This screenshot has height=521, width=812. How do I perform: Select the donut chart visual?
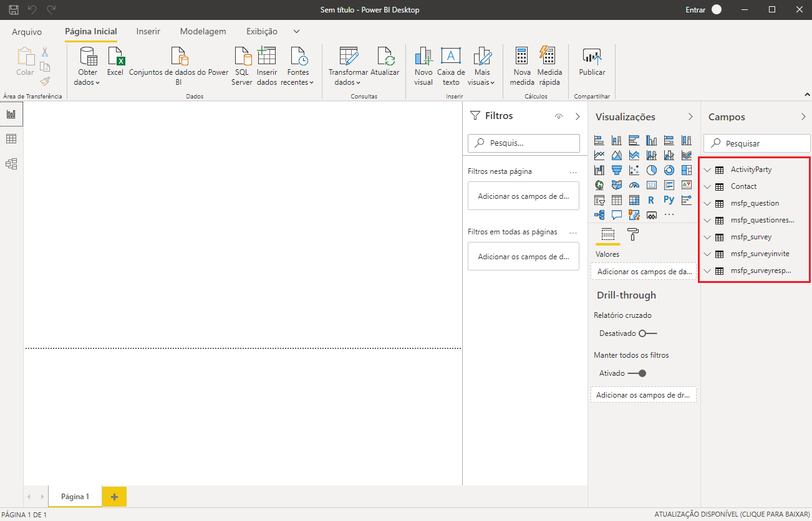click(x=669, y=170)
